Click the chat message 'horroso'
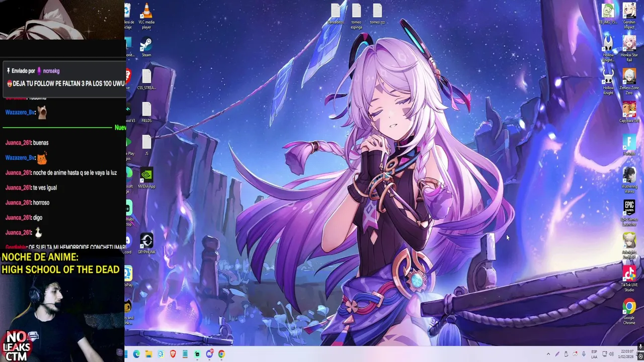The height and width of the screenshot is (362, 644). 41,203
